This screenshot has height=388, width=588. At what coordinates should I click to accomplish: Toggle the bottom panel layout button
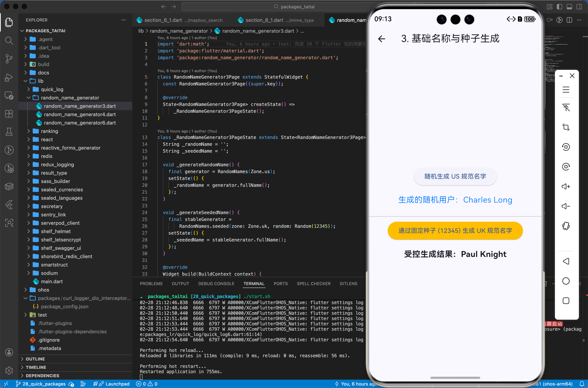tap(569, 7)
